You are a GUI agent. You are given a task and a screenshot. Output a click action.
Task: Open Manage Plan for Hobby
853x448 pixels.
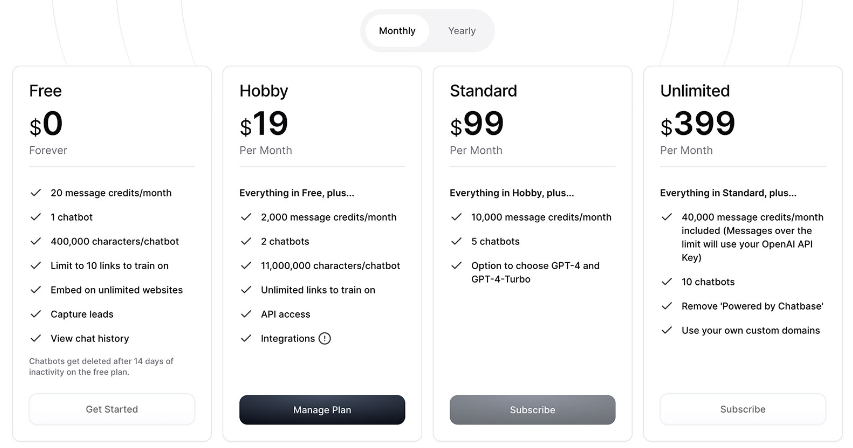point(322,410)
